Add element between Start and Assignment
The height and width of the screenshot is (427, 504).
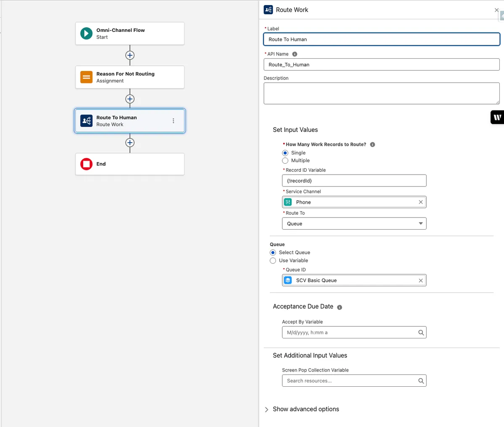[x=130, y=55]
